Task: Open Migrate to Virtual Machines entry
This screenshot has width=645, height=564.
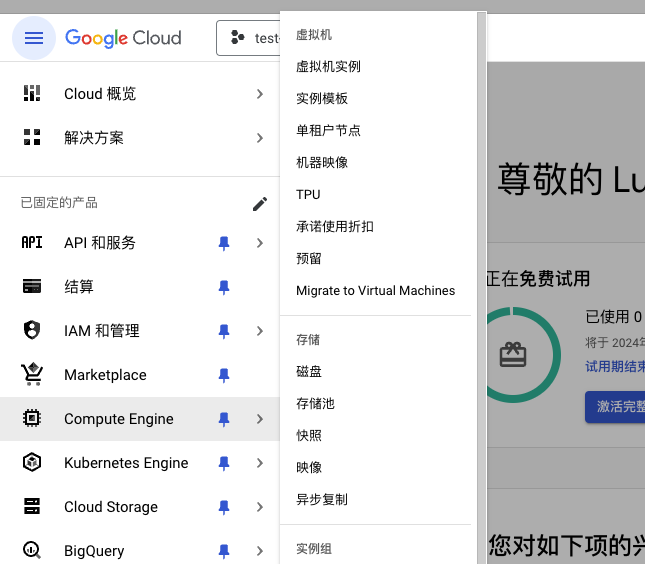Action: (x=376, y=290)
